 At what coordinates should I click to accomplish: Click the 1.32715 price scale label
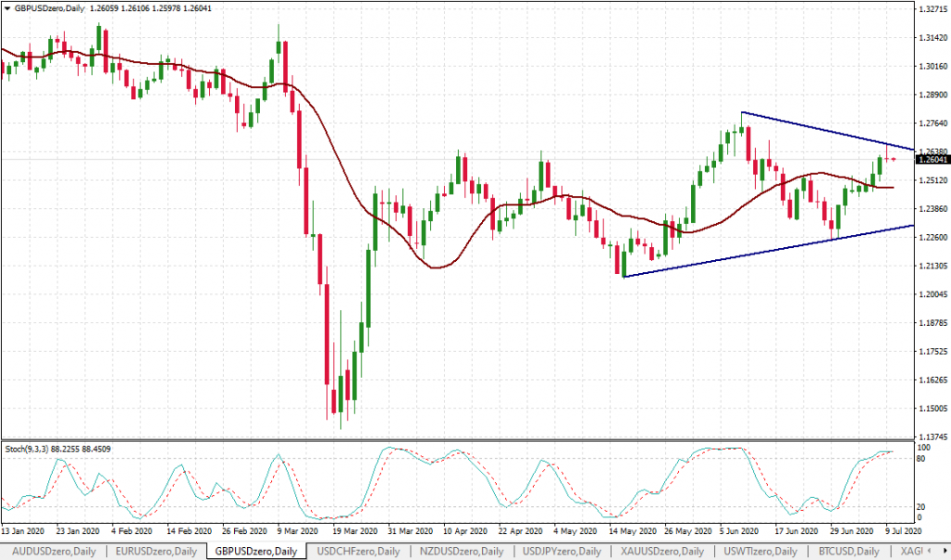[x=931, y=9]
